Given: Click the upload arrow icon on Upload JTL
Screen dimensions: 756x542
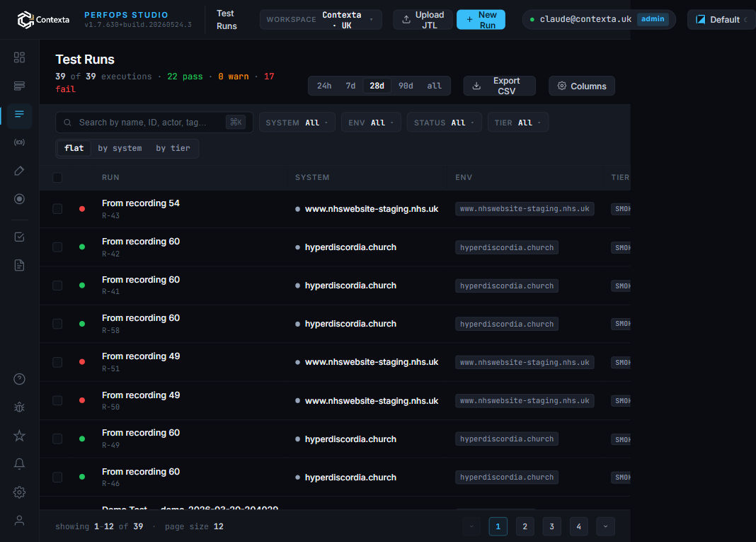Looking at the screenshot, I should (406, 19).
